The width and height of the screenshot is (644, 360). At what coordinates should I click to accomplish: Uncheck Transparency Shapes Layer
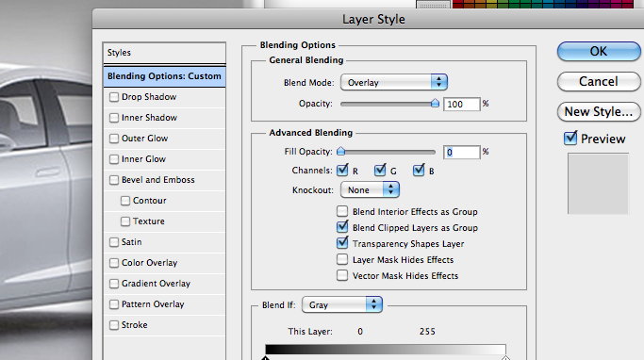coord(342,242)
